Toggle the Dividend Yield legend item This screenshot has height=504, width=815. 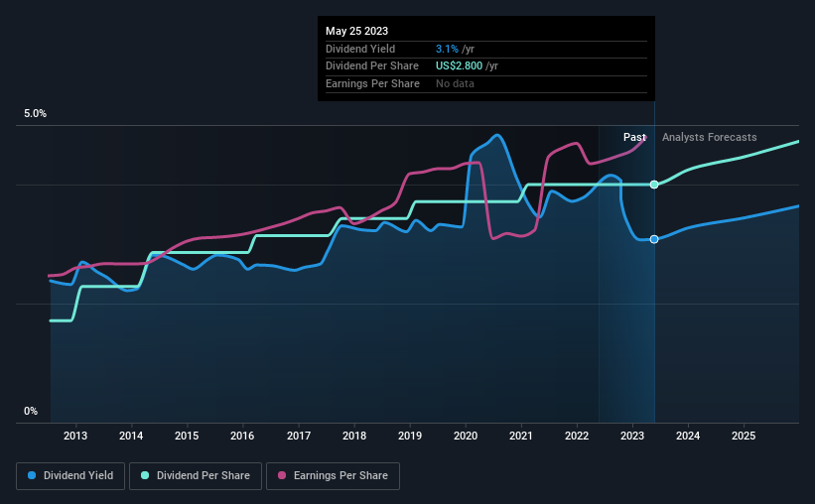(70, 475)
